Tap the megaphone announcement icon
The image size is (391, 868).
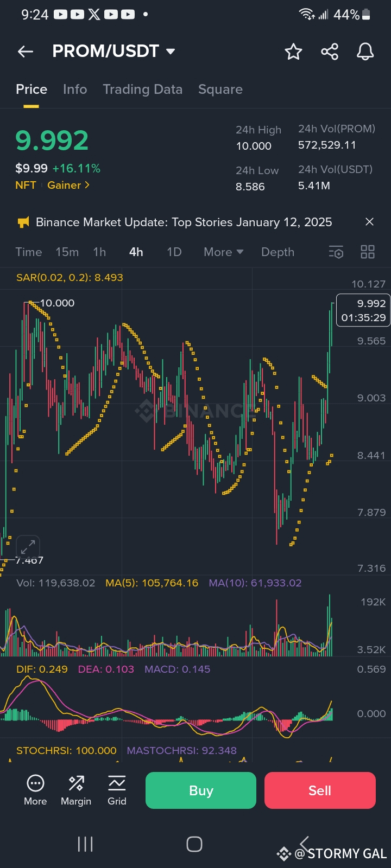point(23,222)
